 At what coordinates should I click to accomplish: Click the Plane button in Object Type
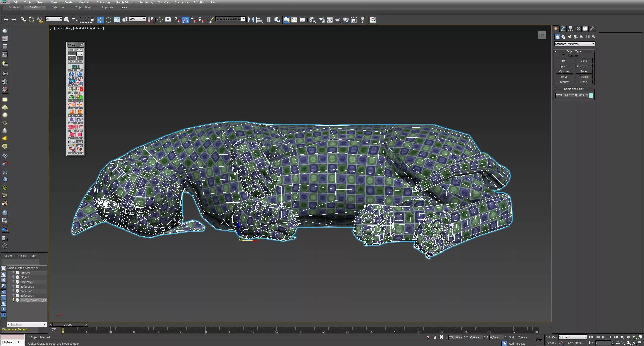584,81
